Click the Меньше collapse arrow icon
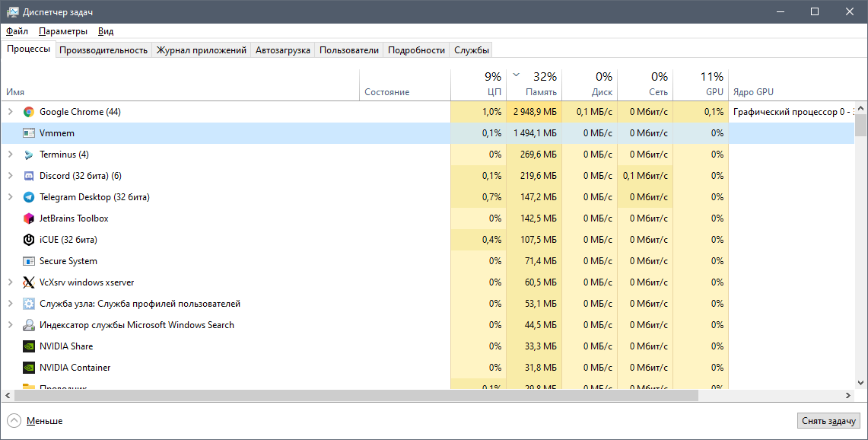 15,421
